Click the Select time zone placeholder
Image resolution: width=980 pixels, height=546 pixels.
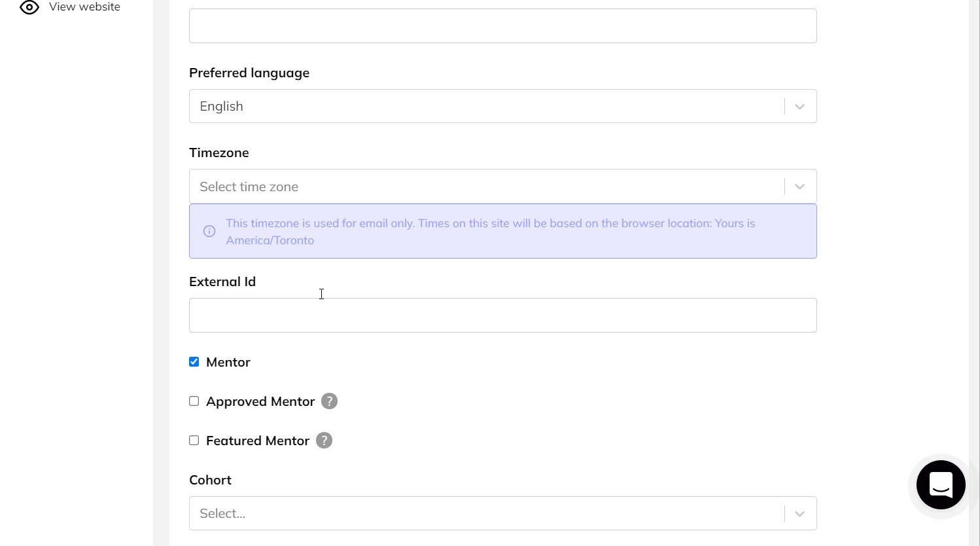[x=249, y=187]
